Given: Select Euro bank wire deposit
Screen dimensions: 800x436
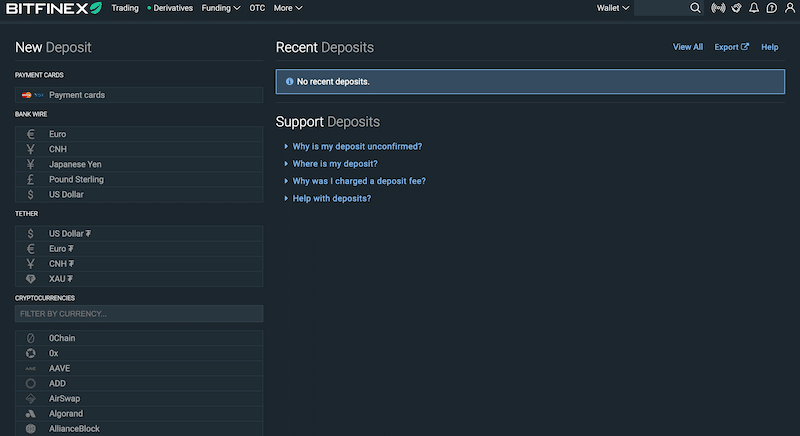Looking at the screenshot, I should [x=139, y=134].
